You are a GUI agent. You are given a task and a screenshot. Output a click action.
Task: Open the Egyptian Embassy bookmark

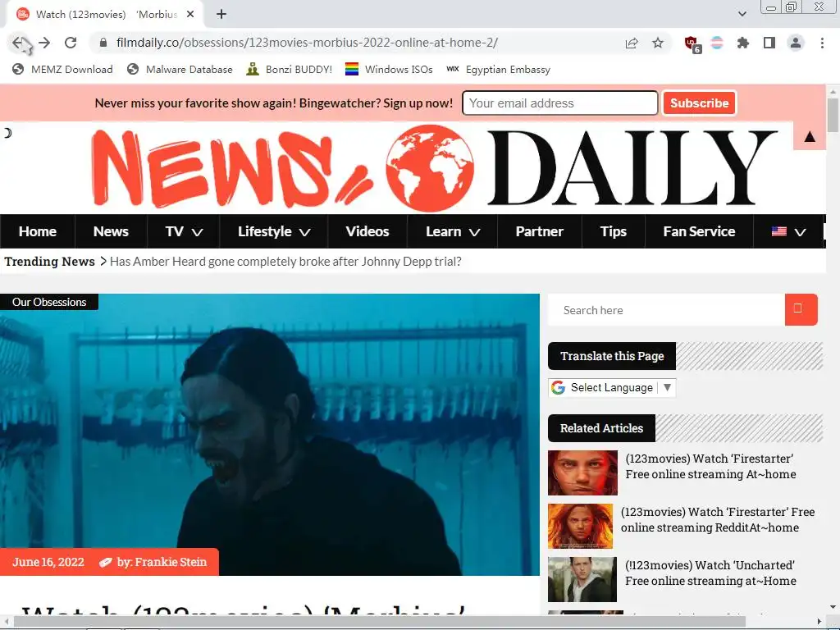point(498,69)
